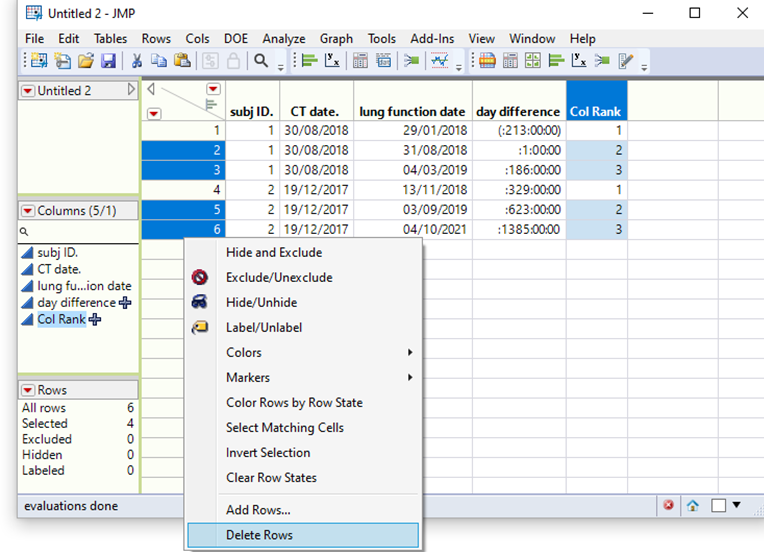Click the disclosure arrow beside Untitled 2

tap(131, 90)
